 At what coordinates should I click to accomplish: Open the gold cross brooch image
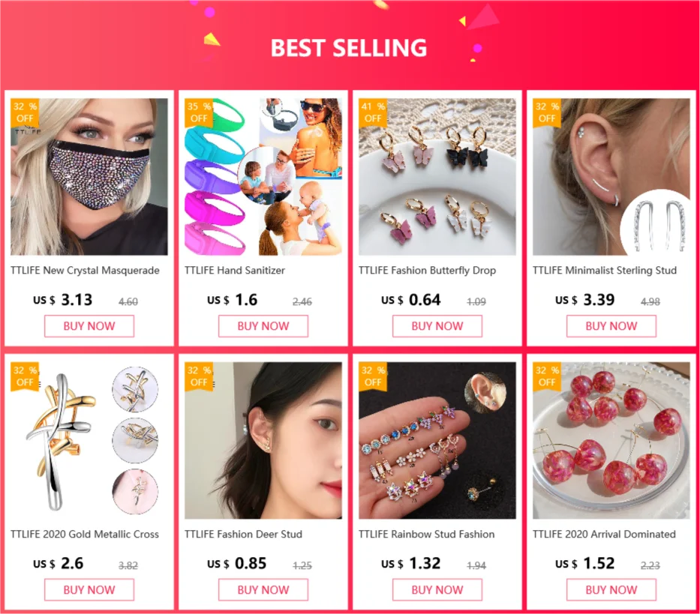click(89, 440)
